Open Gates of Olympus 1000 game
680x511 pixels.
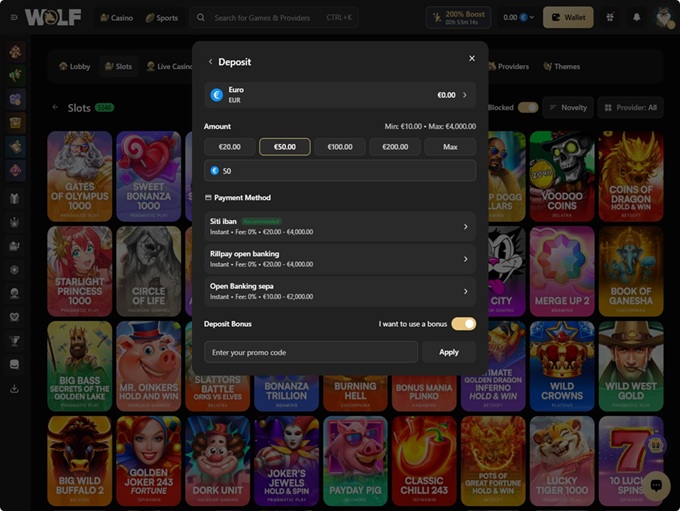tap(80, 177)
